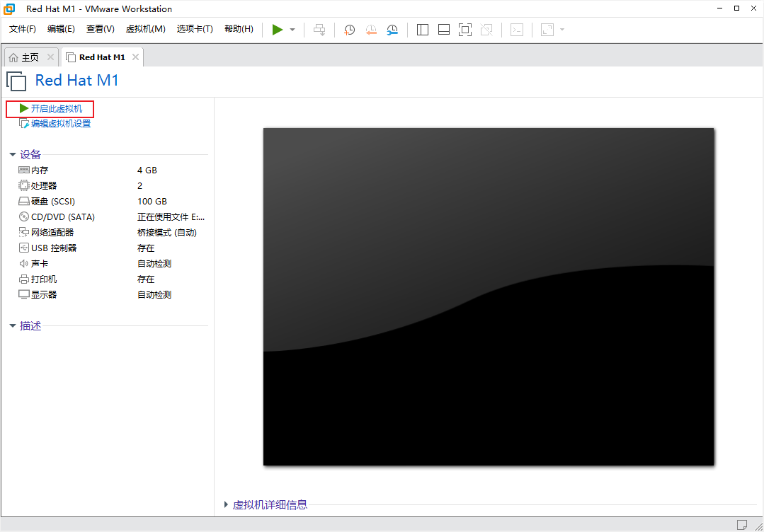
Task: Click the green power on toolbar button
Action: pyautogui.click(x=278, y=30)
